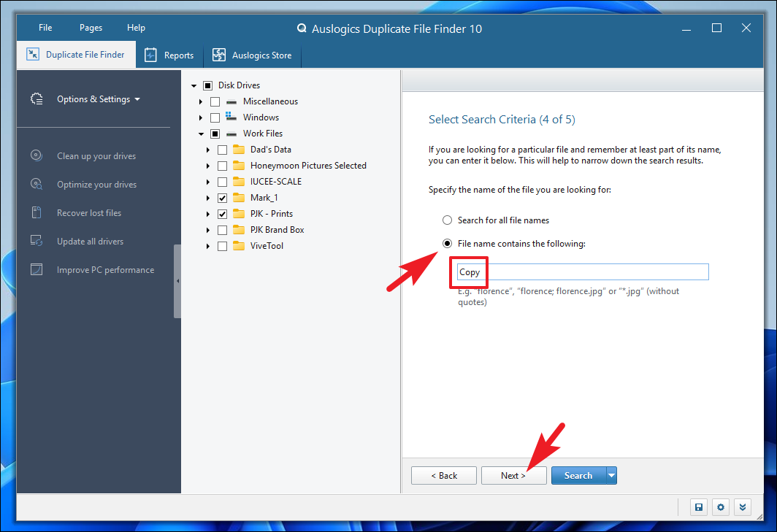The width and height of the screenshot is (777, 532).
Task: Switch to the Reports tab
Action: 169,55
